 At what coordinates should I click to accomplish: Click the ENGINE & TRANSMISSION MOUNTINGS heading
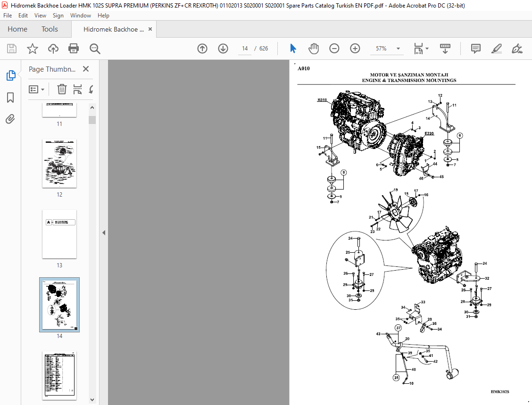coord(409,81)
